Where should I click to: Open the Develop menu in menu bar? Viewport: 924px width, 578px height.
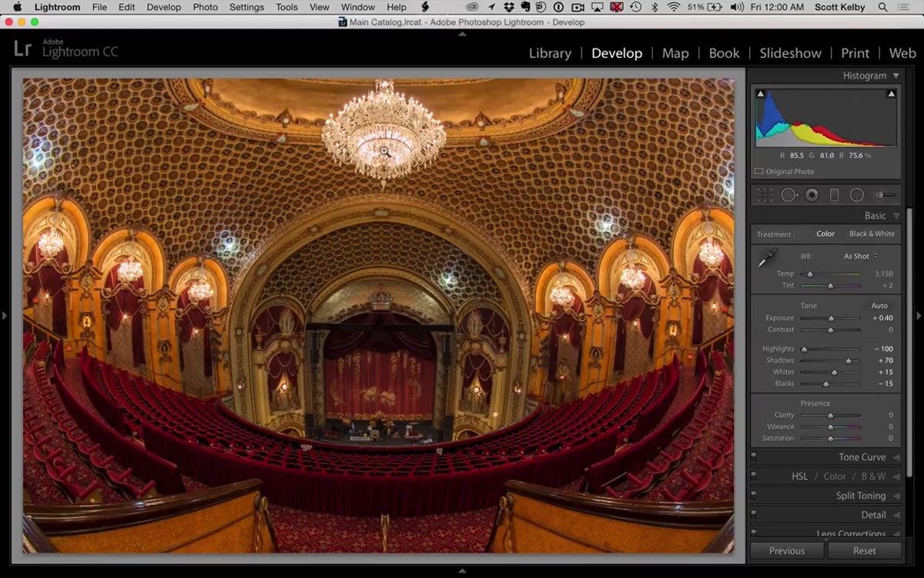coord(164,7)
